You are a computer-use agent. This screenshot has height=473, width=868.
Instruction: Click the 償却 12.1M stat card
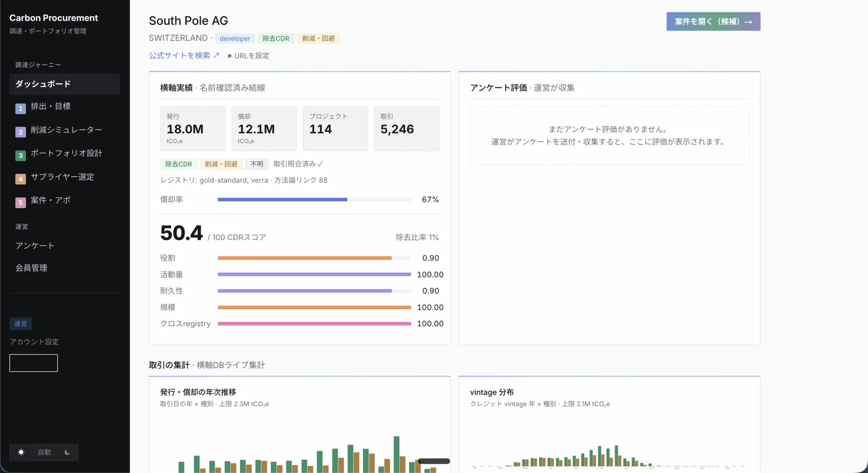point(264,129)
